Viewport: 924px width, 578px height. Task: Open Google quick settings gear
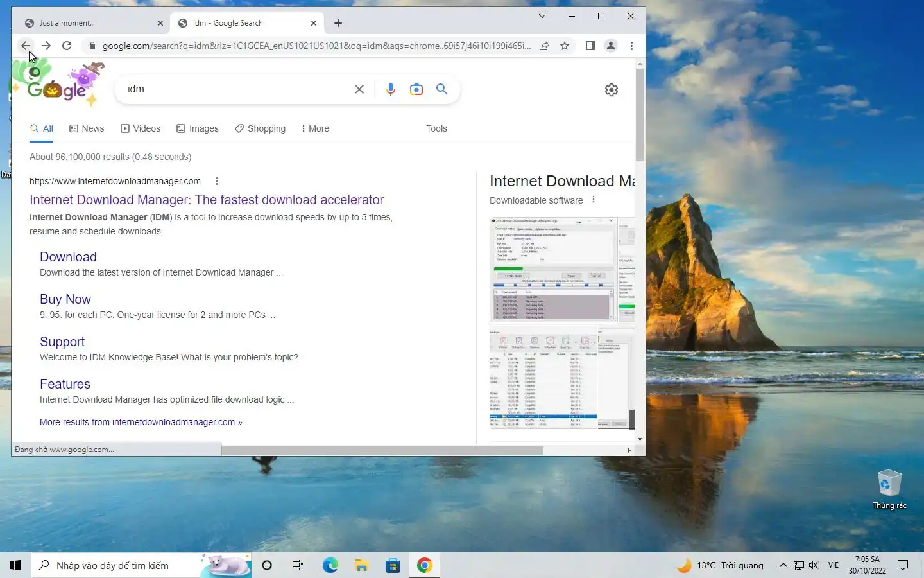pyautogui.click(x=612, y=90)
